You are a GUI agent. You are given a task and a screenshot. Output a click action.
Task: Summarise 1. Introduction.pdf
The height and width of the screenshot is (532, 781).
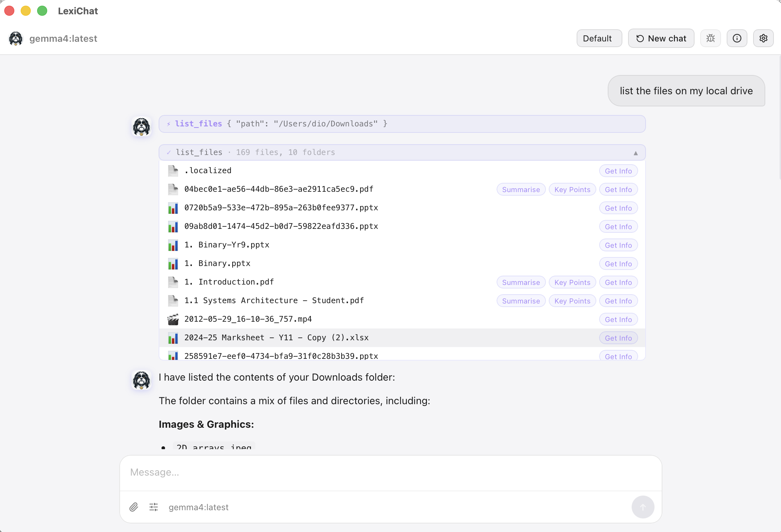(x=521, y=282)
